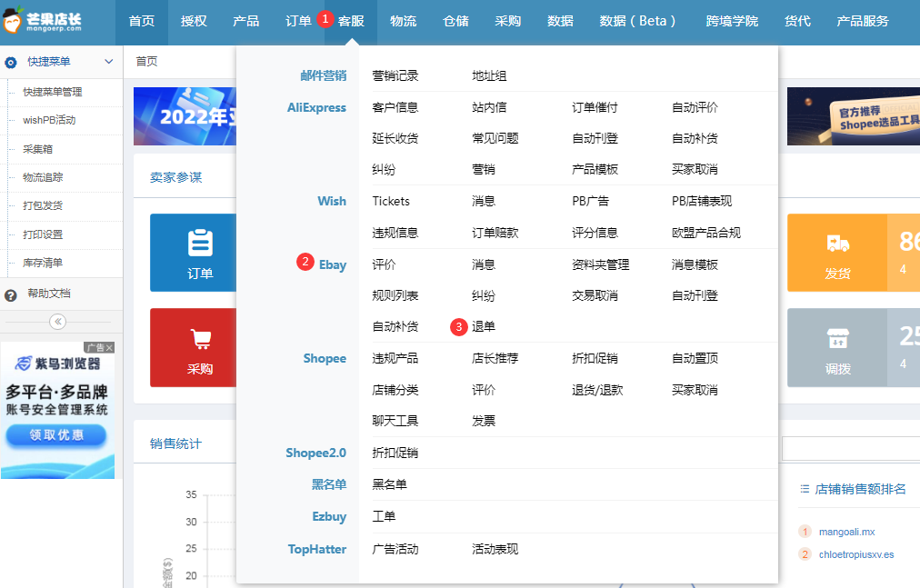Screen dimensions: 920x588
Task: Open the 客服 top navigation item
Action: (x=351, y=22)
